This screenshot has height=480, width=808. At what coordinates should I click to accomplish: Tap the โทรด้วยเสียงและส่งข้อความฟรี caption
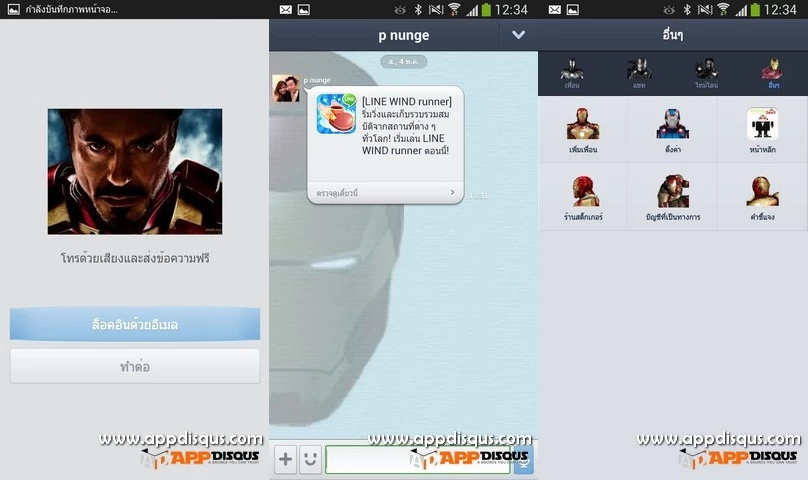click(x=135, y=258)
